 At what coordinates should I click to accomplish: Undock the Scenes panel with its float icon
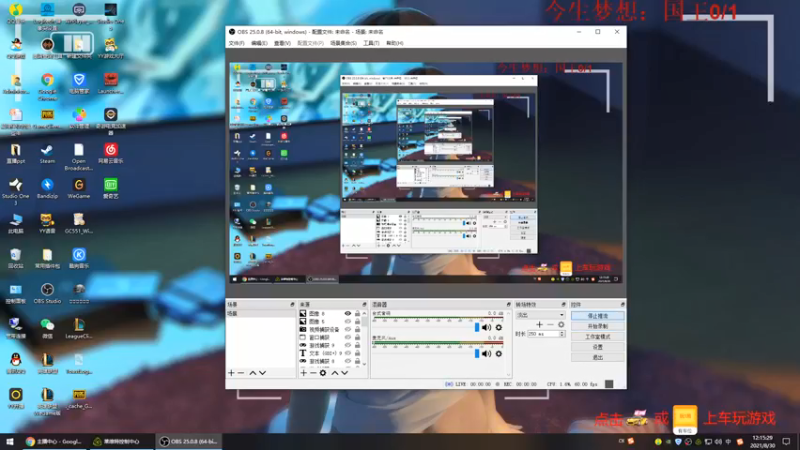pyautogui.click(x=292, y=305)
